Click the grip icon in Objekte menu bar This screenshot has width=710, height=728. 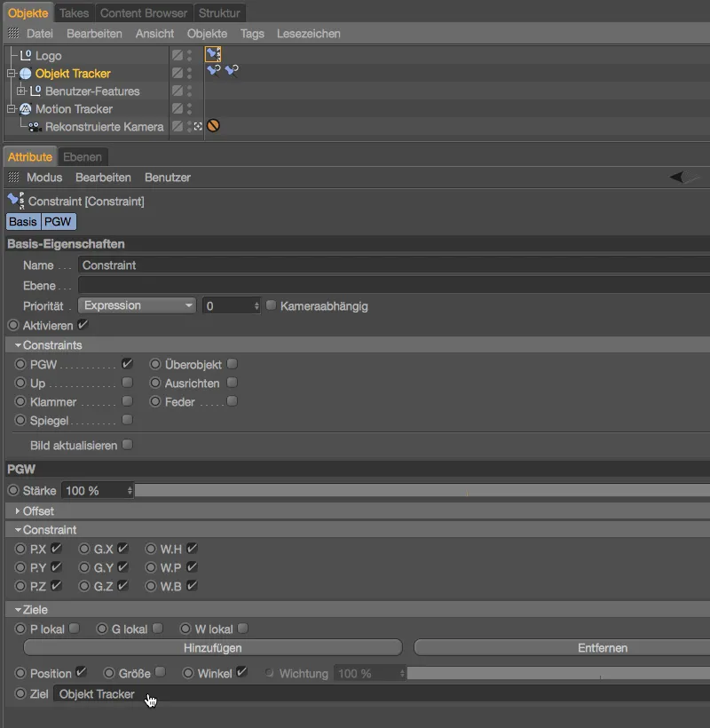[13, 33]
